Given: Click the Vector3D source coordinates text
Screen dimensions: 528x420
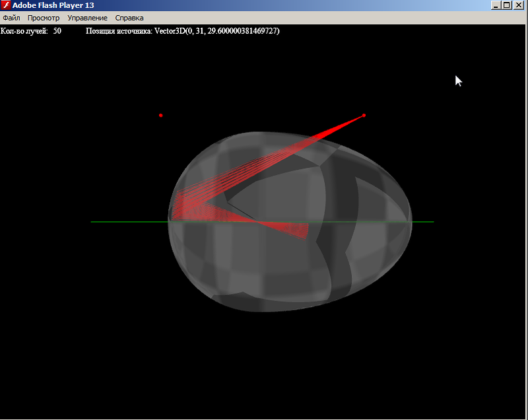Looking at the screenshot, I should point(216,31).
